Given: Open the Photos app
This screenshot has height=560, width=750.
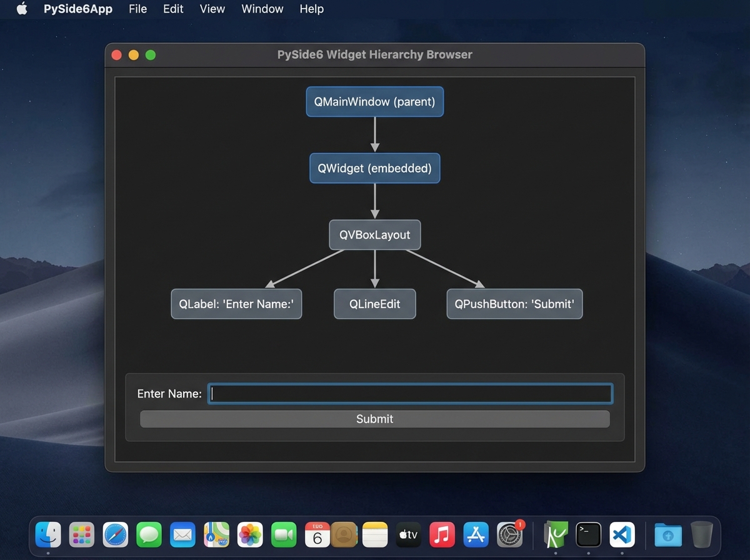Looking at the screenshot, I should point(250,534).
